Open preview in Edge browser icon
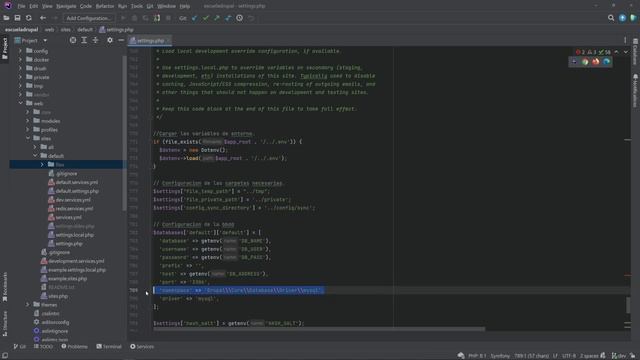This screenshot has height=360, width=640. click(607, 62)
